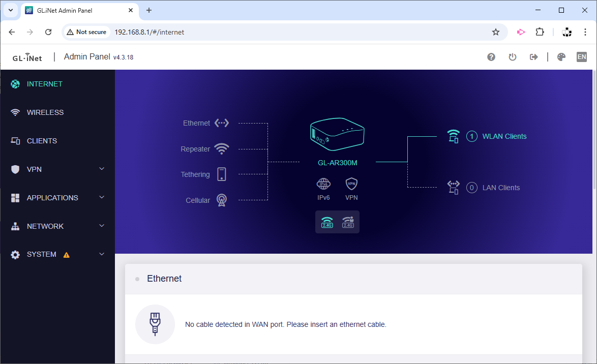
Task: Click the help question mark icon
Action: 491,57
